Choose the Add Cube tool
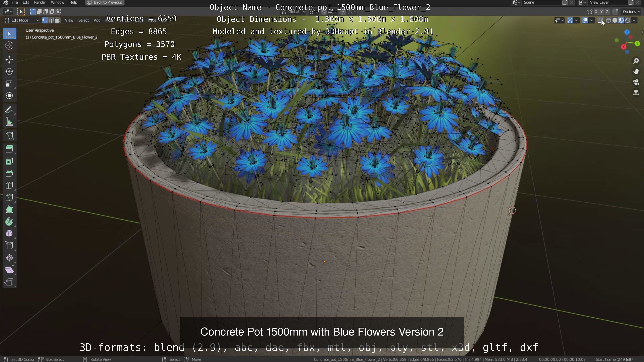 point(10,136)
